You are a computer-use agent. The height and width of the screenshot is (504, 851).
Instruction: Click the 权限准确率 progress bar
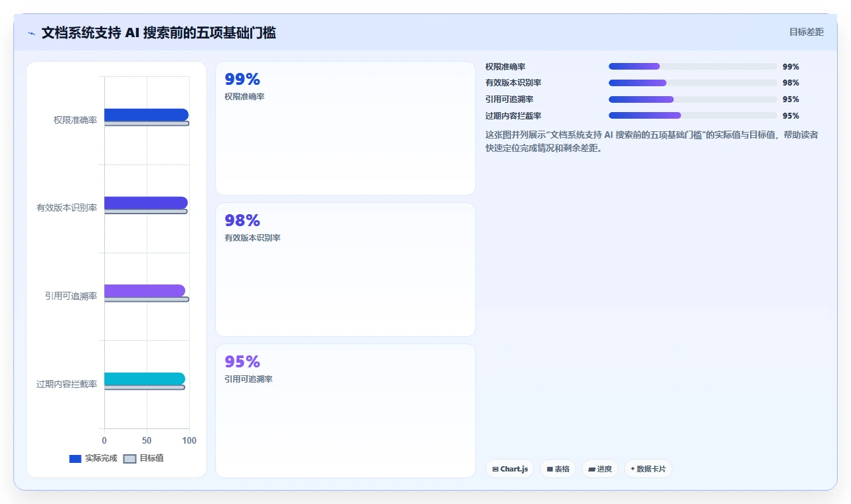point(692,66)
